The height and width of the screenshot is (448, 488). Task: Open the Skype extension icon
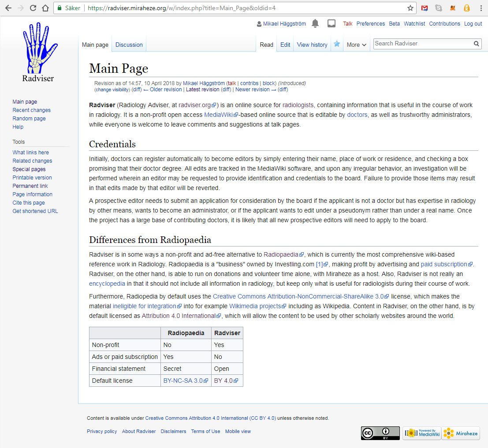click(x=439, y=8)
